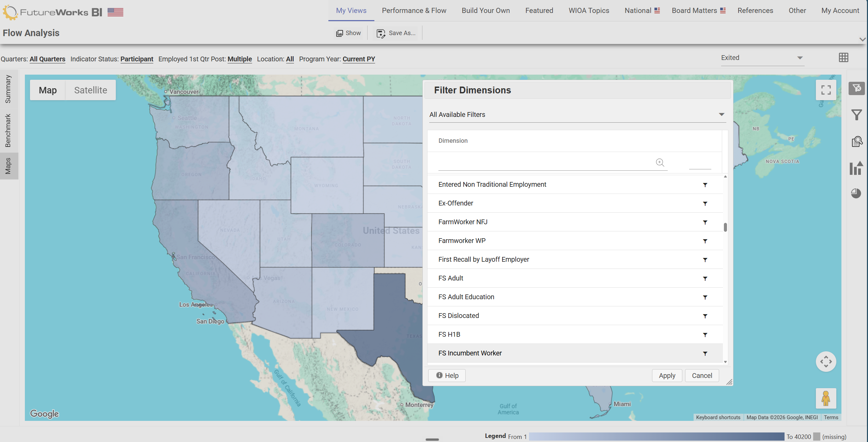The height and width of the screenshot is (442, 868).
Task: Click the US flag icon beside logo
Action: point(115,12)
